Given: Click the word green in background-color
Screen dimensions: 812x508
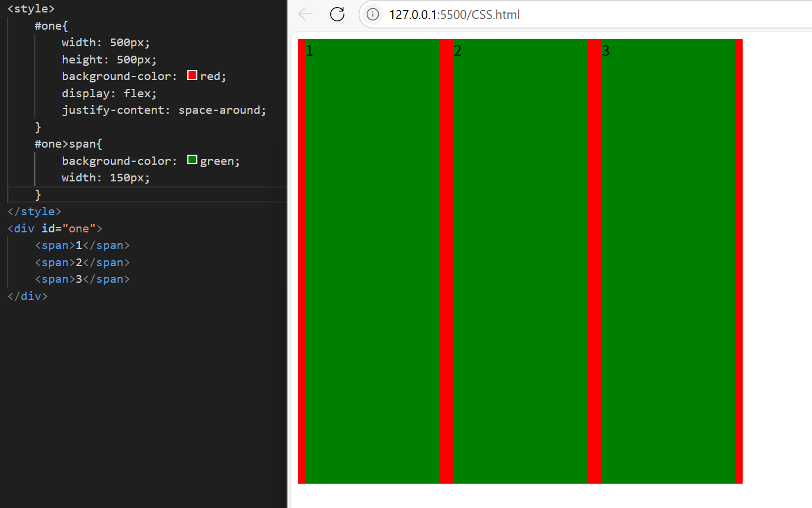Looking at the screenshot, I should (x=217, y=161).
